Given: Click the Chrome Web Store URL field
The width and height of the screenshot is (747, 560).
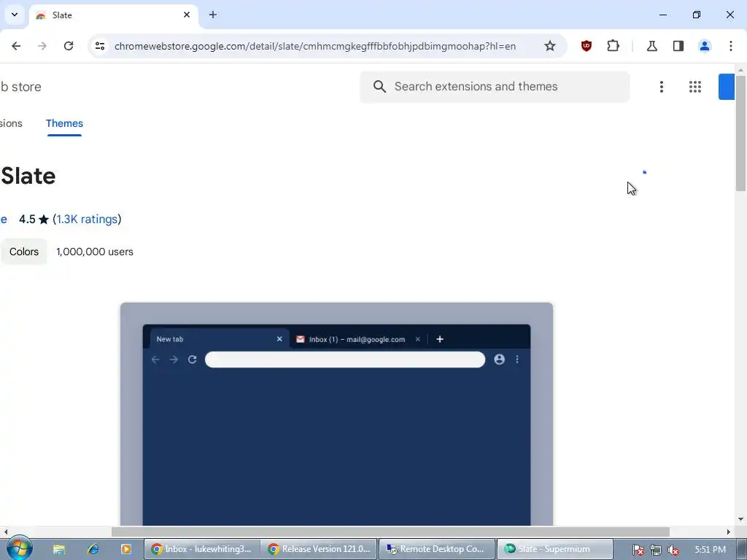Looking at the screenshot, I should (315, 46).
